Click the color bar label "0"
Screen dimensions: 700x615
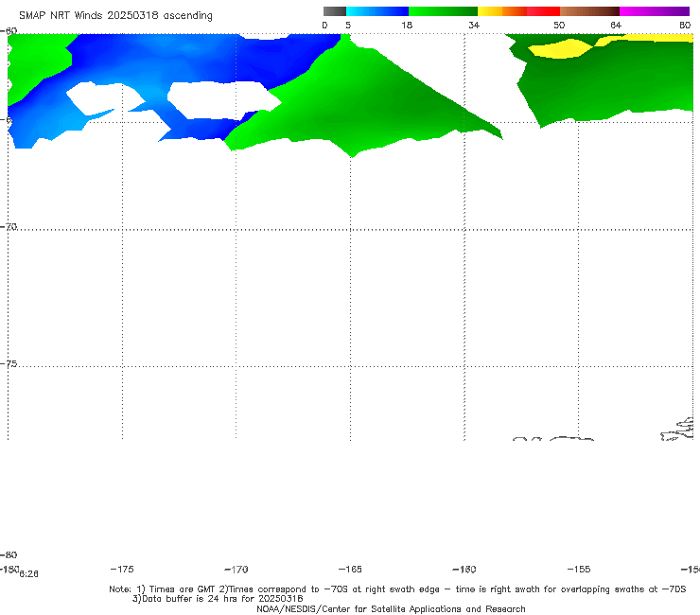coord(324,26)
